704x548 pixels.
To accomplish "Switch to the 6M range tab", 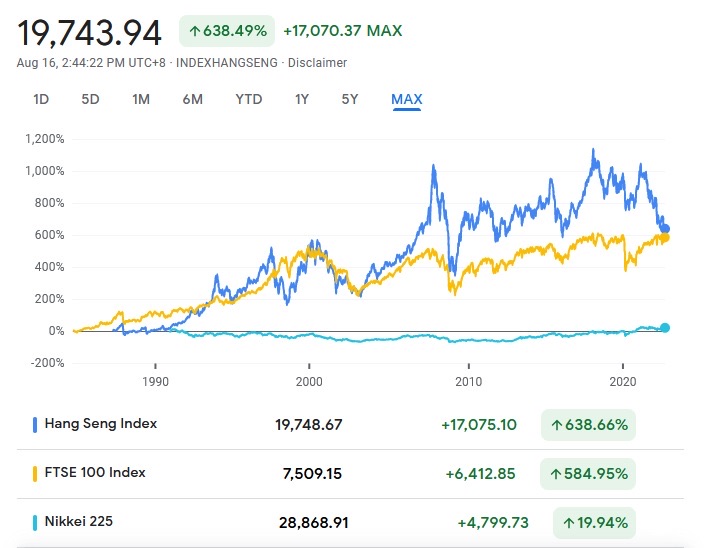I will (x=193, y=99).
